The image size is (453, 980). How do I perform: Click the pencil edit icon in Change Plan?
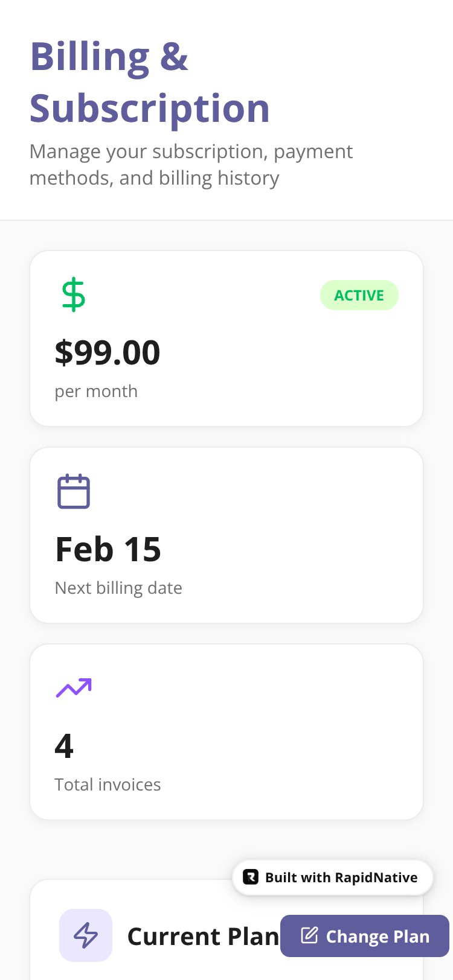coord(309,935)
